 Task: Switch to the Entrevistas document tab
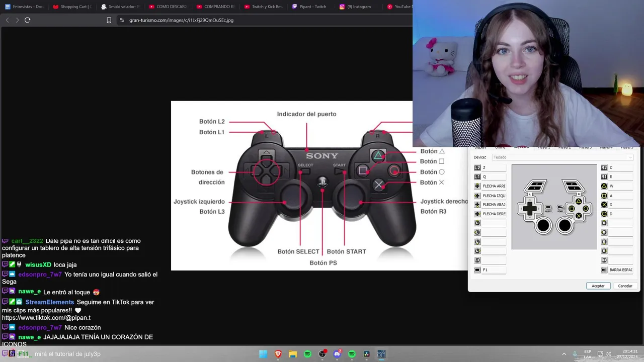tap(24, 7)
